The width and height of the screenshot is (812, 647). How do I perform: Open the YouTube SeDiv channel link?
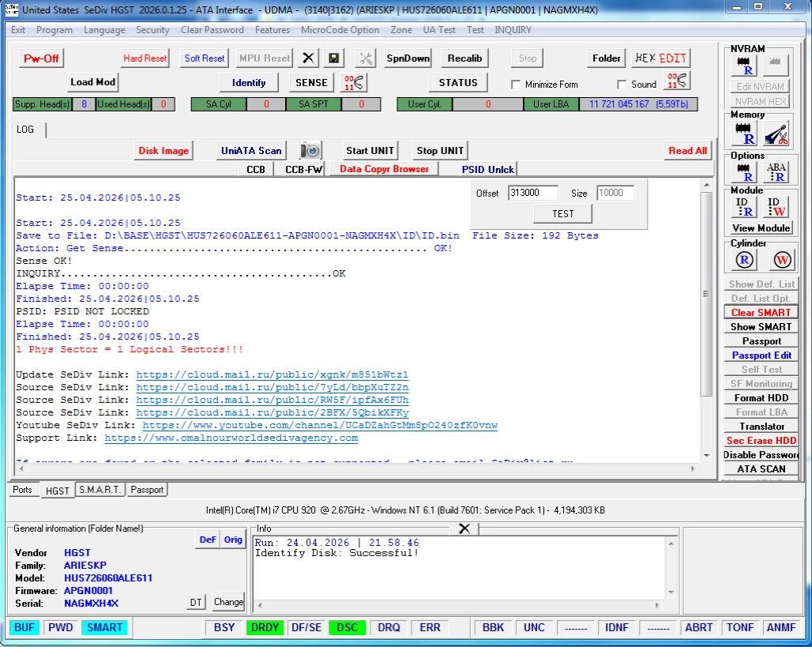[x=319, y=425]
